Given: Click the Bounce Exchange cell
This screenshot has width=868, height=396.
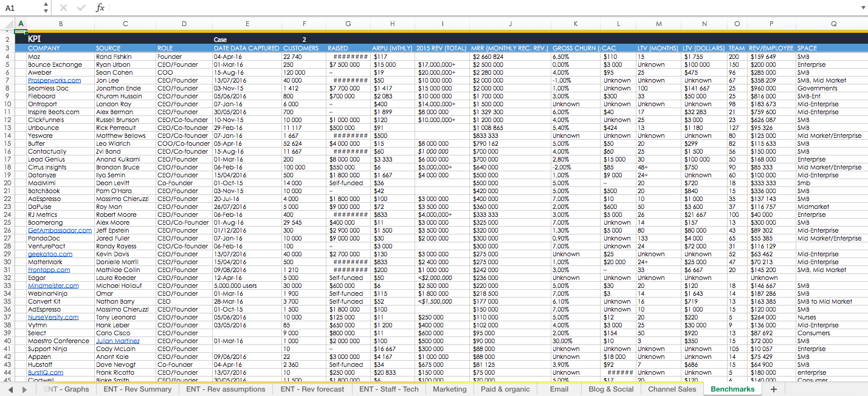Looking at the screenshot, I should pos(61,64).
